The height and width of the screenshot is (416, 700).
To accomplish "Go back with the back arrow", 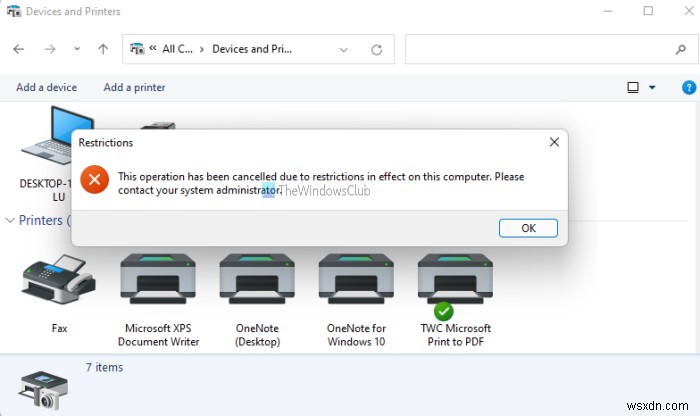I will [19, 49].
